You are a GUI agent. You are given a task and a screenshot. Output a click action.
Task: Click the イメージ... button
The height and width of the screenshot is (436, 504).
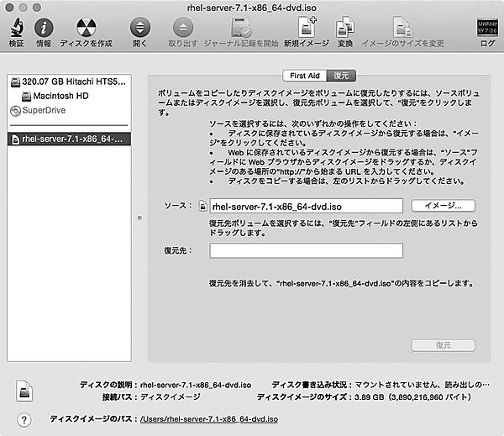(x=443, y=205)
